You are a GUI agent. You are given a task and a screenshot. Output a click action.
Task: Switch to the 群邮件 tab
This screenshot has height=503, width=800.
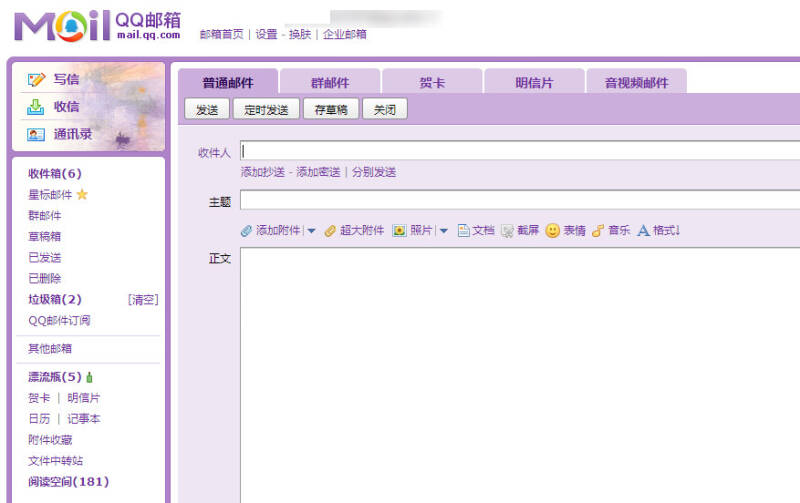pyautogui.click(x=330, y=82)
